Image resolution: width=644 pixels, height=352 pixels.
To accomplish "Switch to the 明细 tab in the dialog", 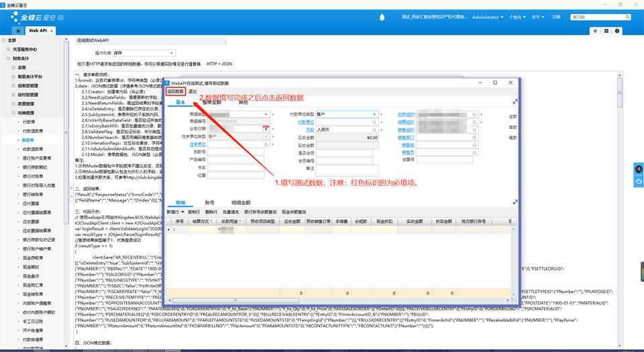I will [180, 202].
